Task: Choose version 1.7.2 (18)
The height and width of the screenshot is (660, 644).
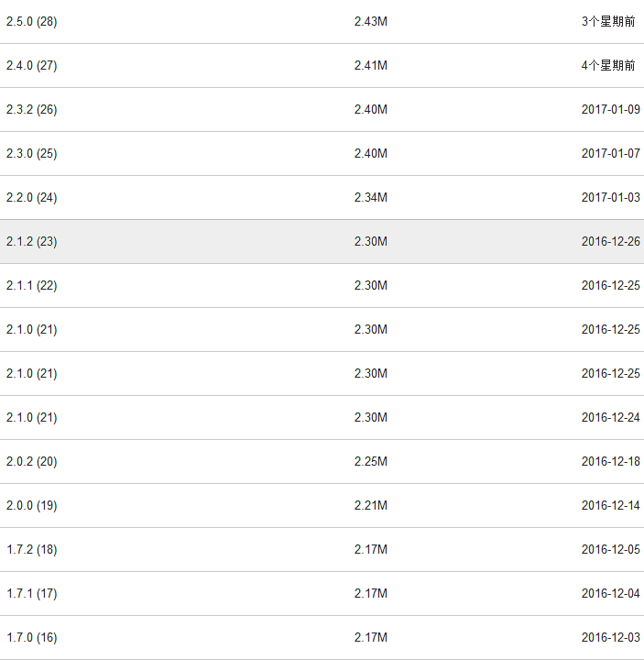Action: click(x=32, y=549)
